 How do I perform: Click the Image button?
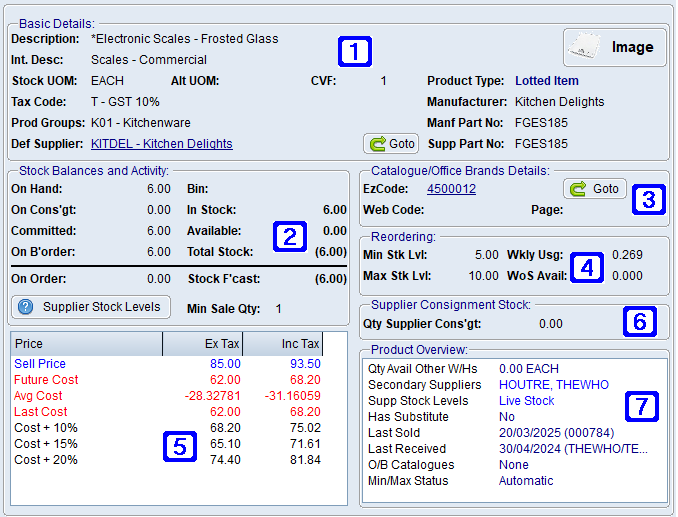(x=614, y=47)
